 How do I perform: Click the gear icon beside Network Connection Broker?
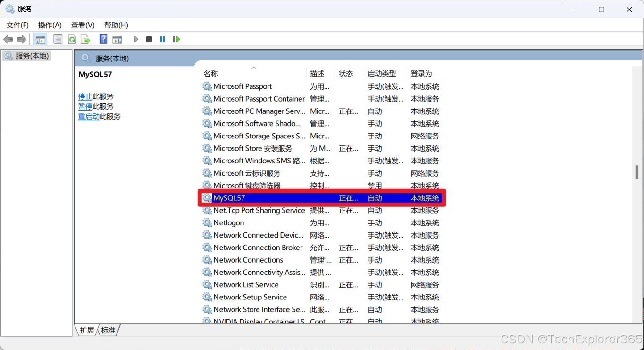pos(207,248)
